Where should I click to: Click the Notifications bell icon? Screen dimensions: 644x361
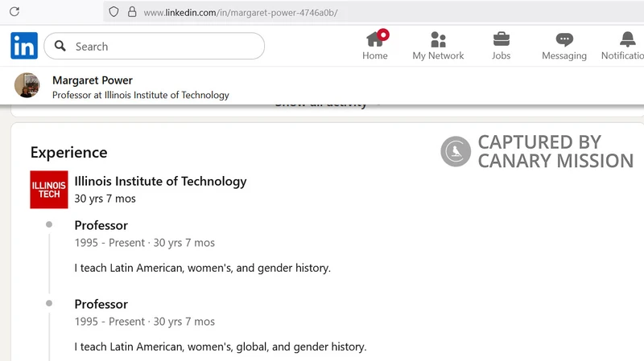point(627,40)
